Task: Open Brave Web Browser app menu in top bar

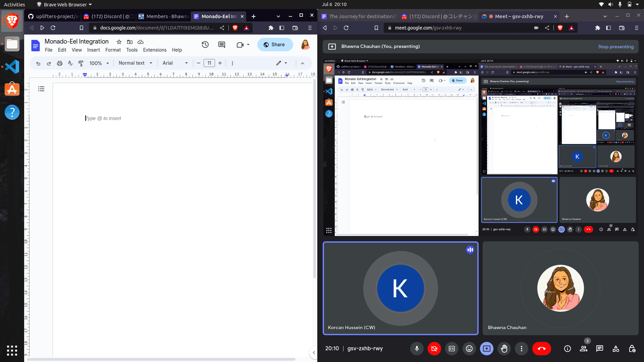Action: (x=64, y=4)
